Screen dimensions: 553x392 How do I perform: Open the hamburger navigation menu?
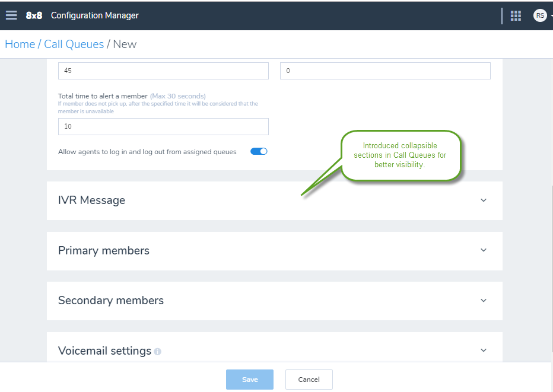pyautogui.click(x=11, y=15)
